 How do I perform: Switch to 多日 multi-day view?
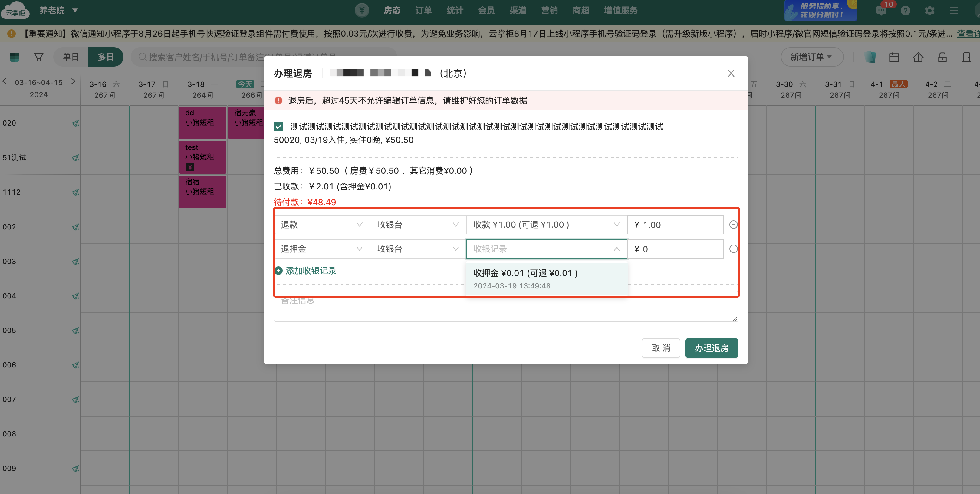tap(106, 57)
